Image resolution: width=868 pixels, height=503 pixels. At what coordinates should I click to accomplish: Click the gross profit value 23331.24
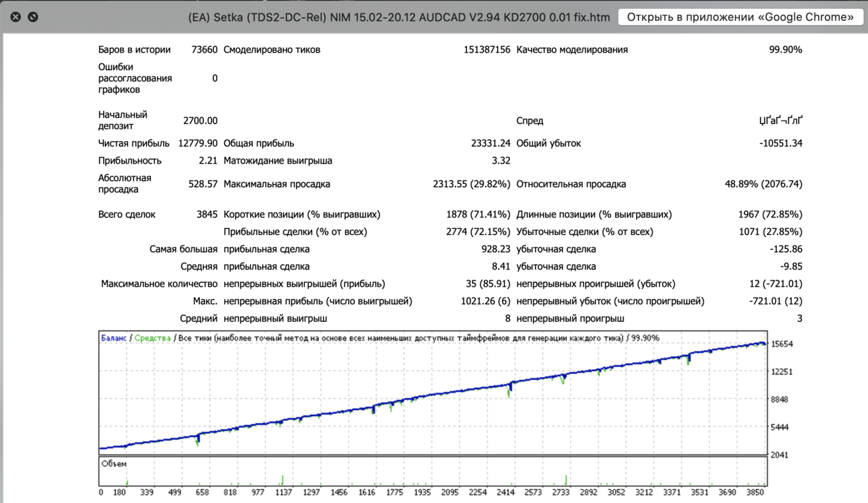tap(491, 143)
